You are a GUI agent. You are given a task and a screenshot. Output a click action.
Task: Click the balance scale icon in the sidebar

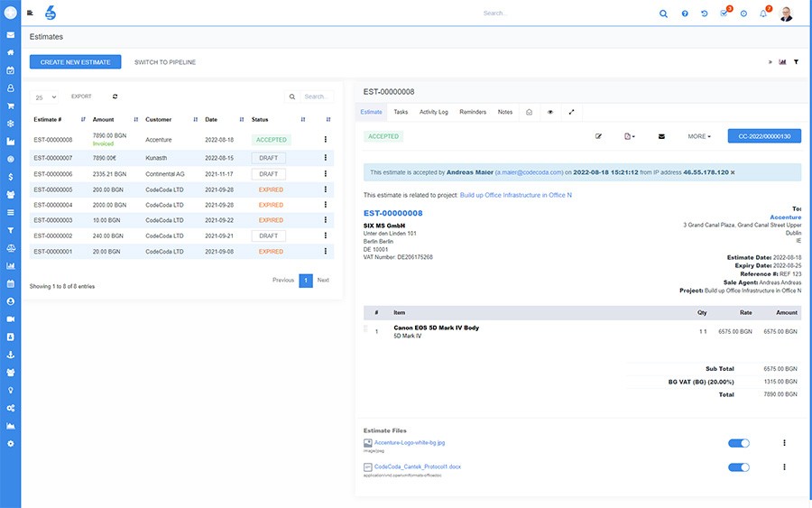tap(10, 248)
